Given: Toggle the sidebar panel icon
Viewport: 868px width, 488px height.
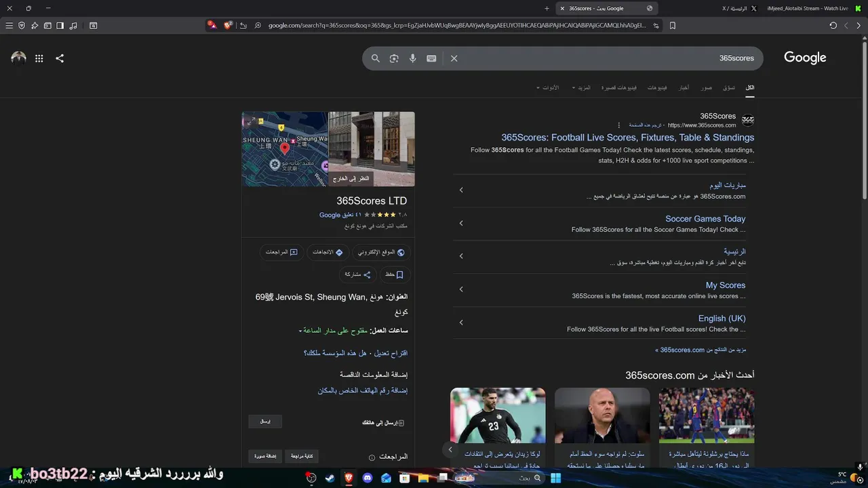Looking at the screenshot, I should (60, 26).
